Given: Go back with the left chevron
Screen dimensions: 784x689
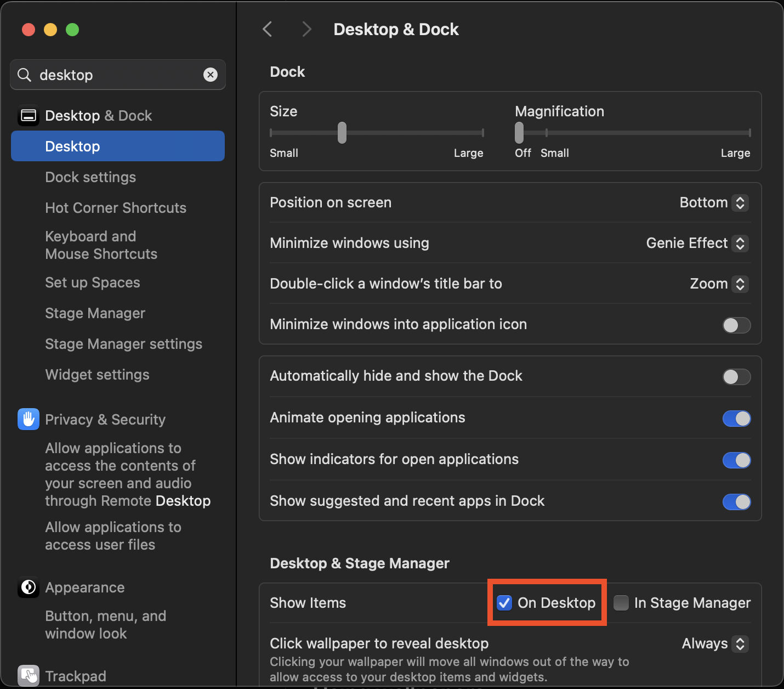Looking at the screenshot, I should 268,29.
